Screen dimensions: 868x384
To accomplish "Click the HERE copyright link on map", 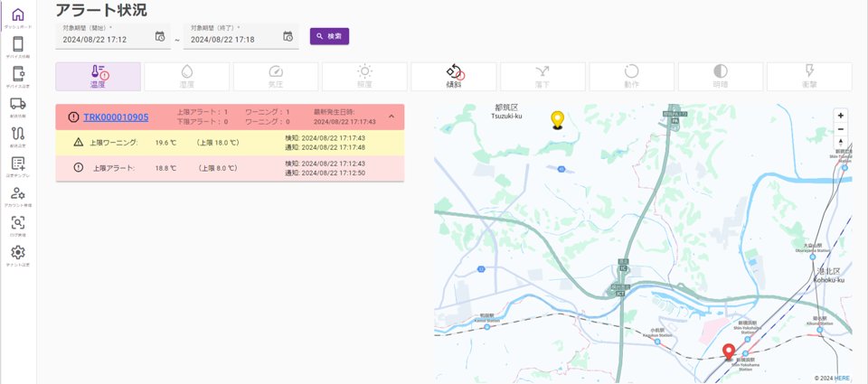I will click(x=842, y=378).
